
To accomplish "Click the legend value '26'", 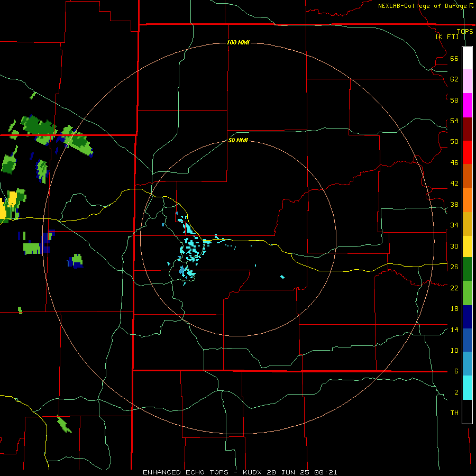I will click(x=454, y=267).
